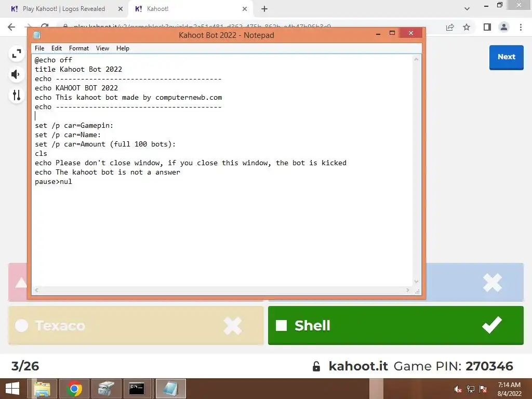Click Game PIN number 270346
The height and width of the screenshot is (399, 532).
489,366
